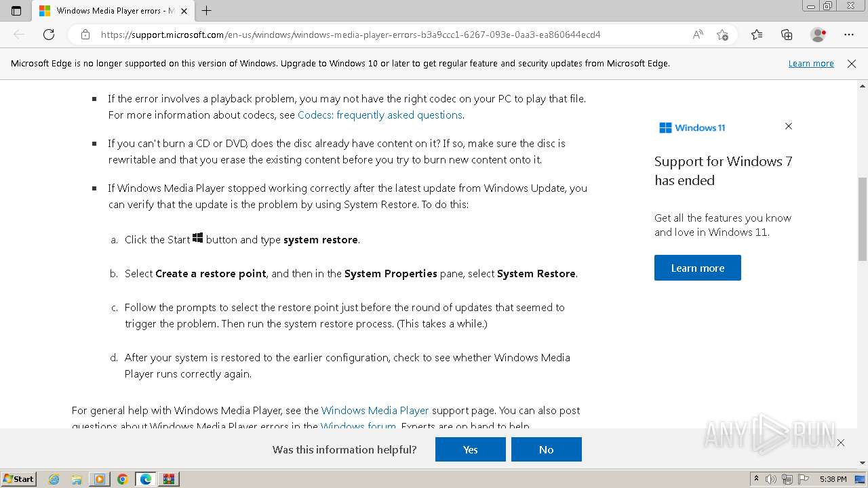
Task: Dismiss the Edge unsupported notification bar
Action: point(852,64)
